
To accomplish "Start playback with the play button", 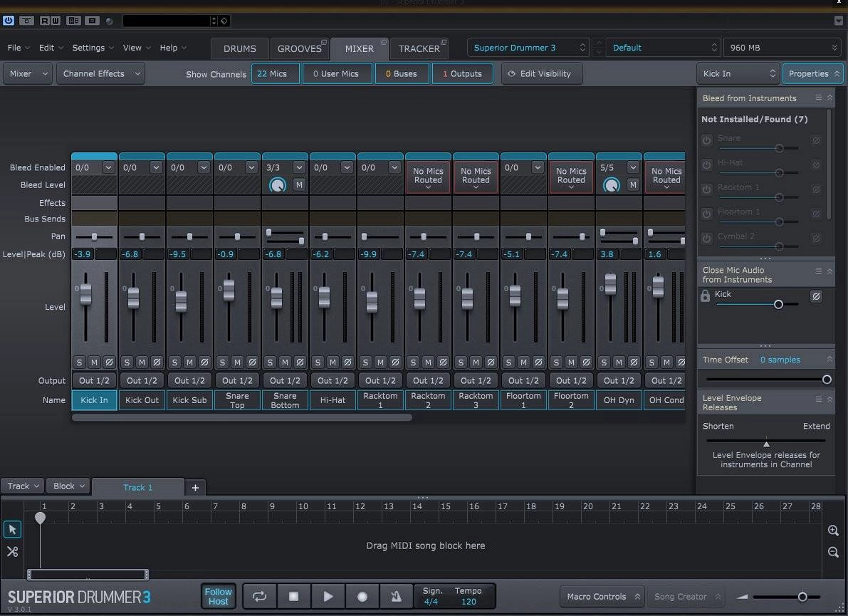I will (328, 596).
